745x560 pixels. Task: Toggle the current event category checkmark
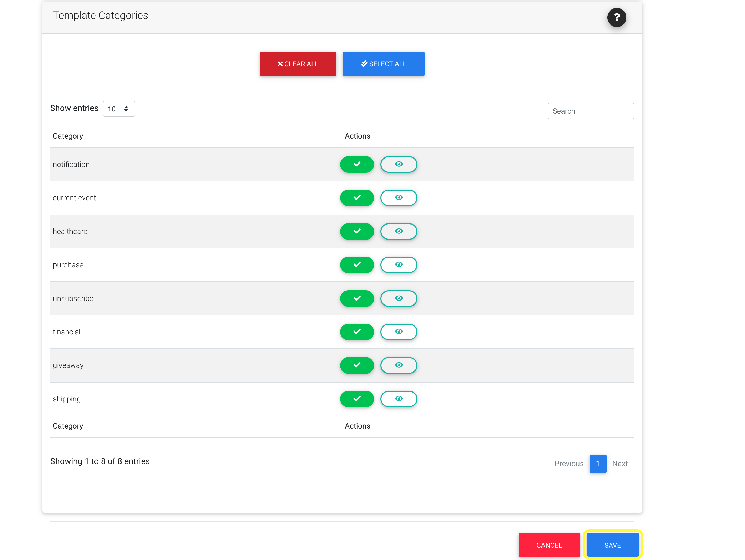(x=357, y=197)
